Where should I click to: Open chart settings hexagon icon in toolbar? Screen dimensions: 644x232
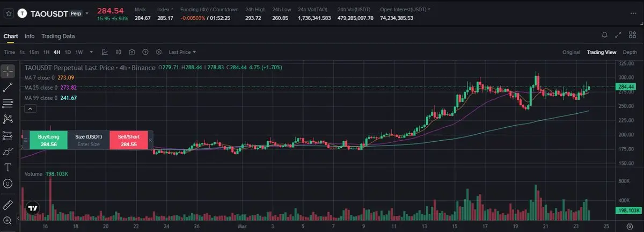click(x=159, y=52)
